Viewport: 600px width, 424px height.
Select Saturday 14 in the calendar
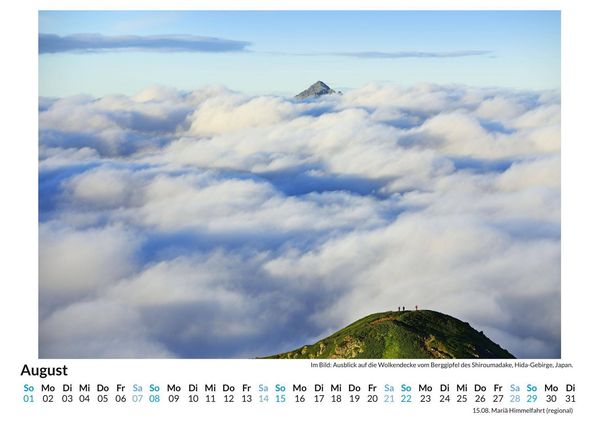pos(263,393)
